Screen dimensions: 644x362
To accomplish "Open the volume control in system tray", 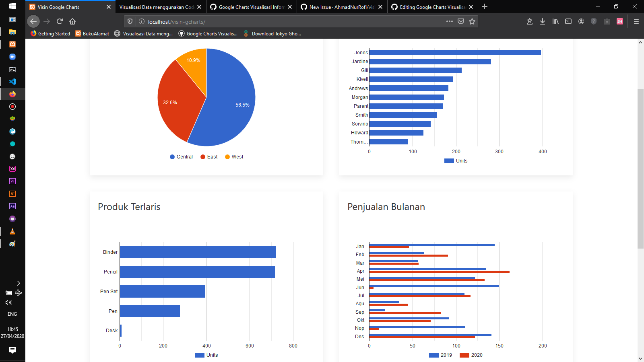I will [8, 302].
